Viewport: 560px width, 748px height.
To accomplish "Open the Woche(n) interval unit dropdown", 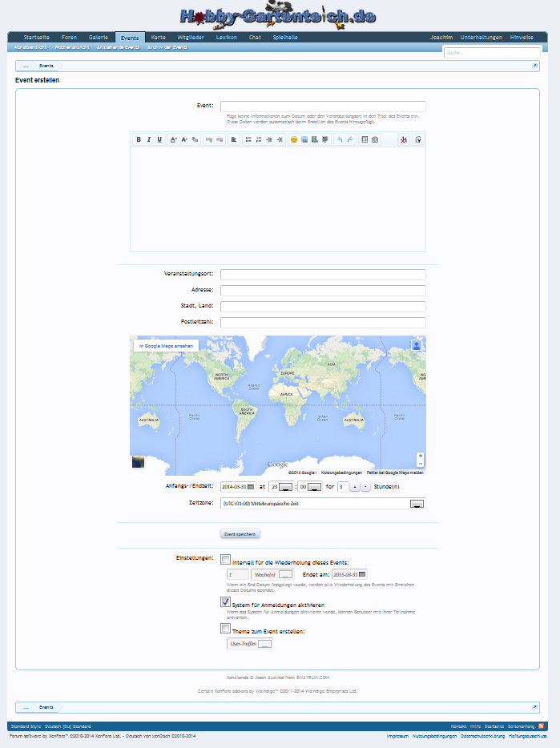I will [272, 575].
